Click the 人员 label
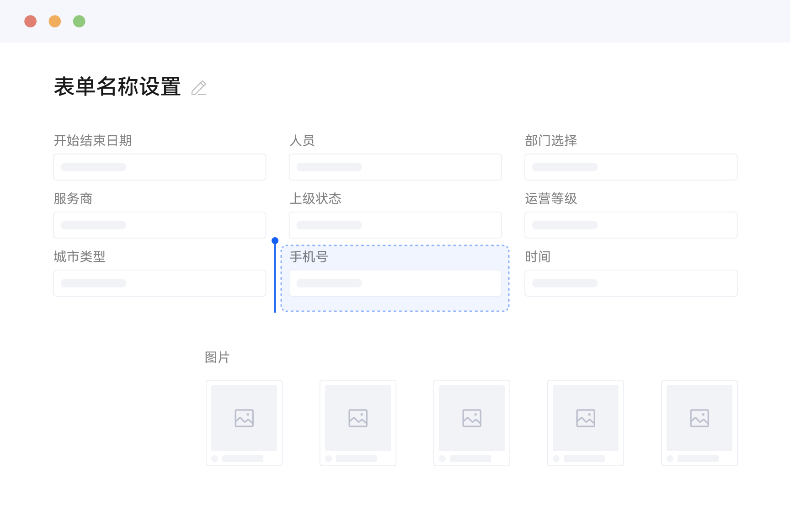 (x=302, y=141)
